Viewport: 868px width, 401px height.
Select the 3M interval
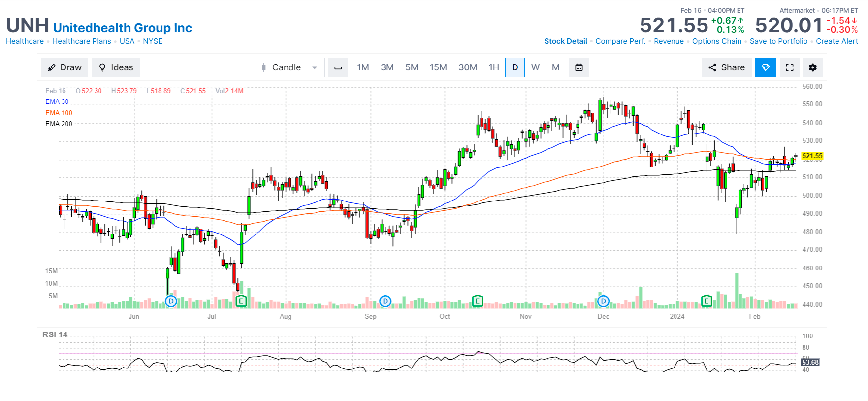point(387,67)
